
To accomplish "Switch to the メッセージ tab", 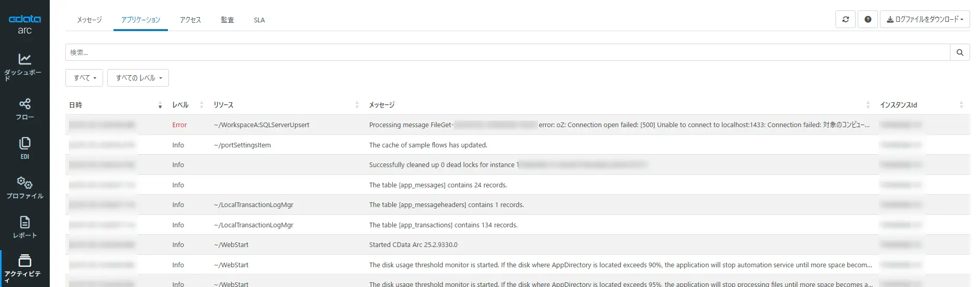I will tap(89, 20).
